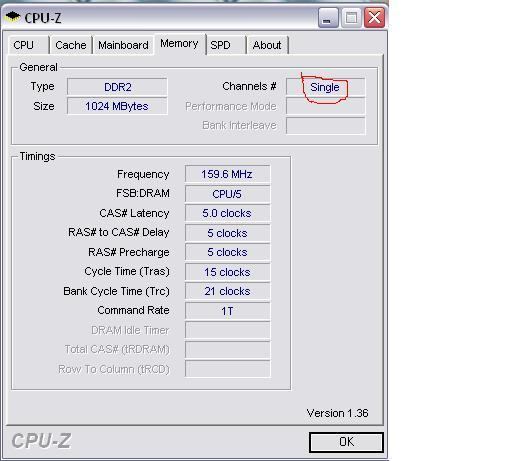512x461 pixels.
Task: Click the Single channels value field
Action: (326, 87)
